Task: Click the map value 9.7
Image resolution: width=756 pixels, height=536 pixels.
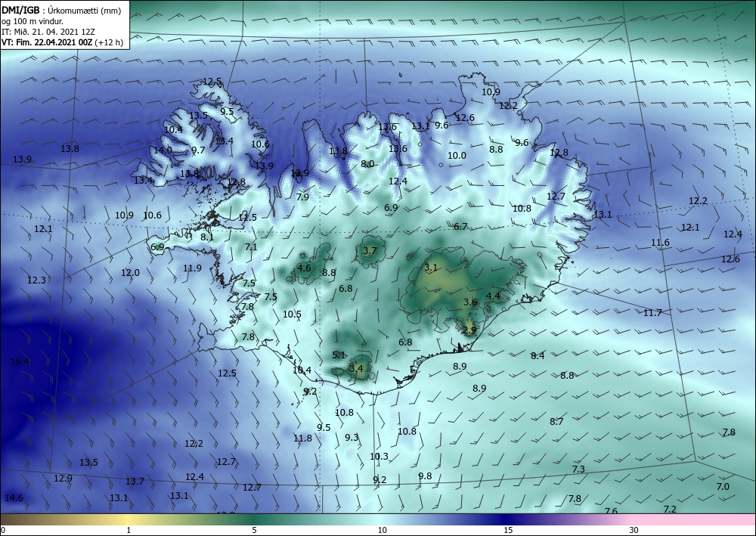Action: tap(198, 150)
